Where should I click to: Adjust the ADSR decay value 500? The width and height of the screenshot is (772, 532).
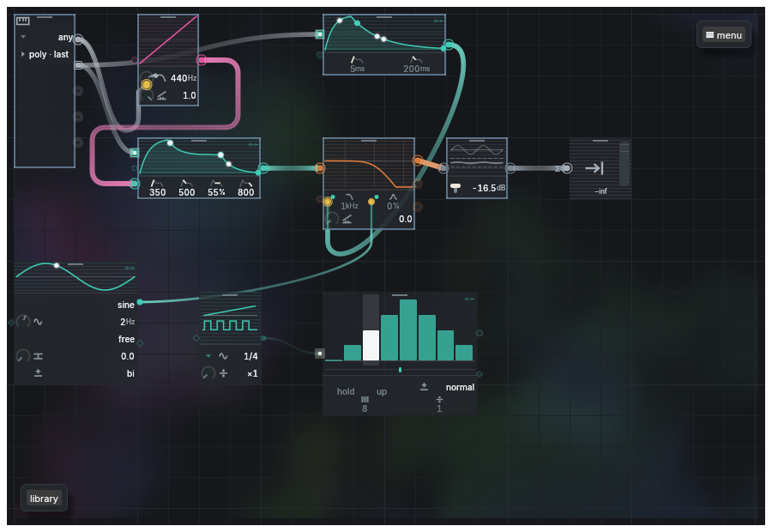tap(187, 192)
